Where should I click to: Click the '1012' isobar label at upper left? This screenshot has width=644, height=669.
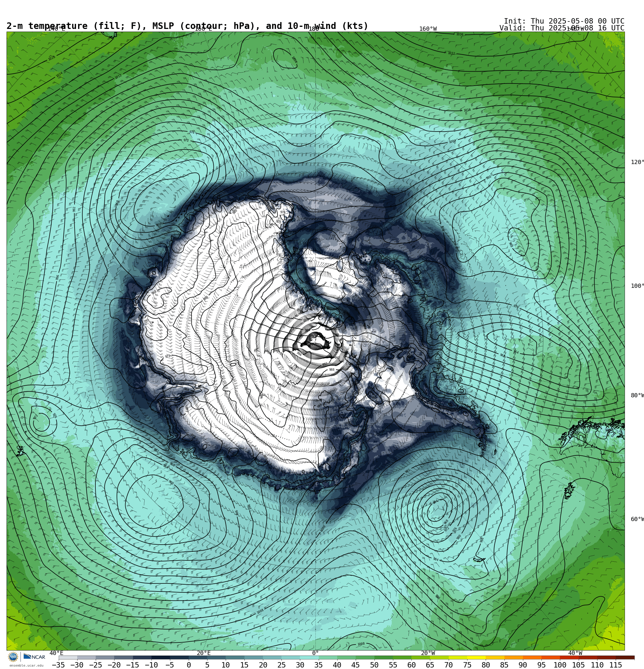(x=118, y=77)
